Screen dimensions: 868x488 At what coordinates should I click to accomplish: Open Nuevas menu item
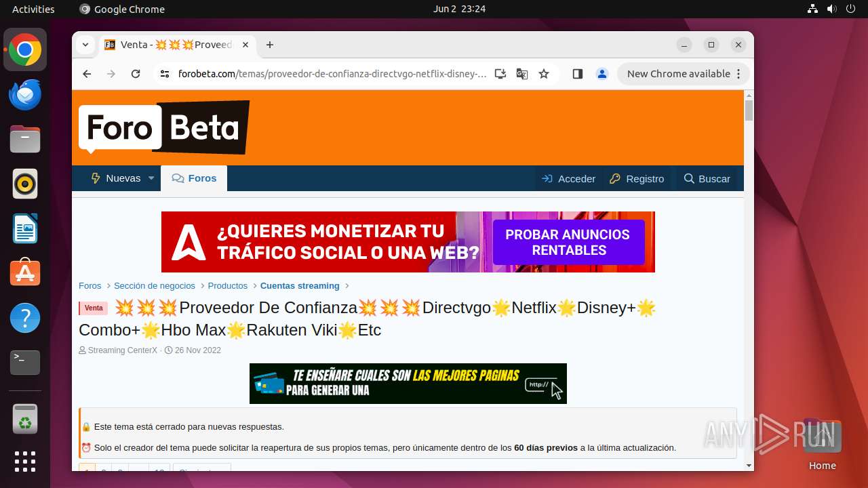pos(116,178)
